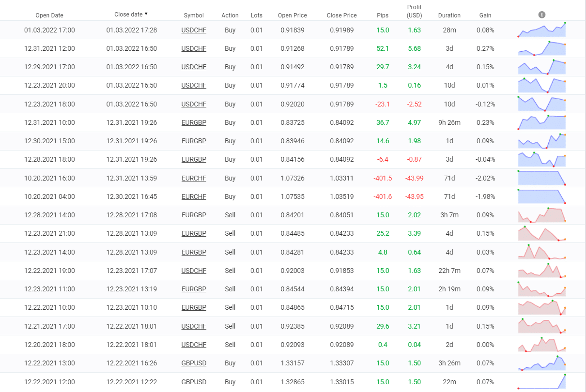
Task: Open EURGBP link in the 12.31.2021 10:00 row
Action: tap(194, 123)
